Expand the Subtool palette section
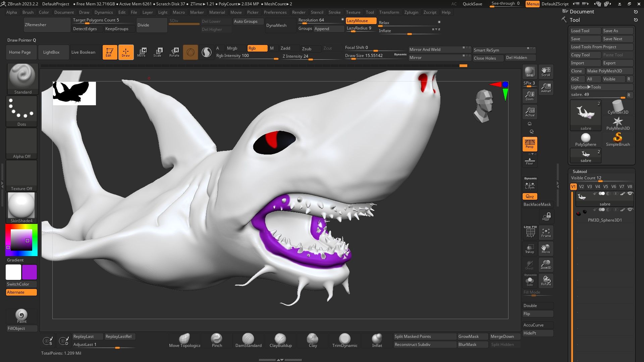 580,171
